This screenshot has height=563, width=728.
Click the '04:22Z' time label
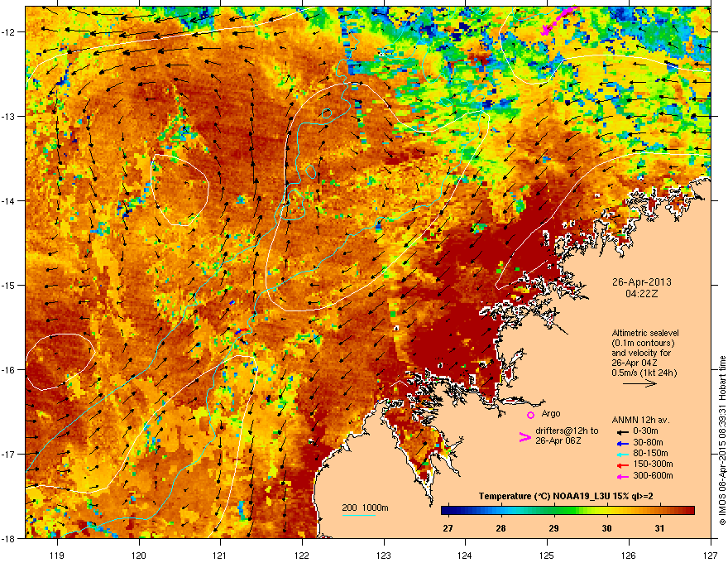point(642,294)
